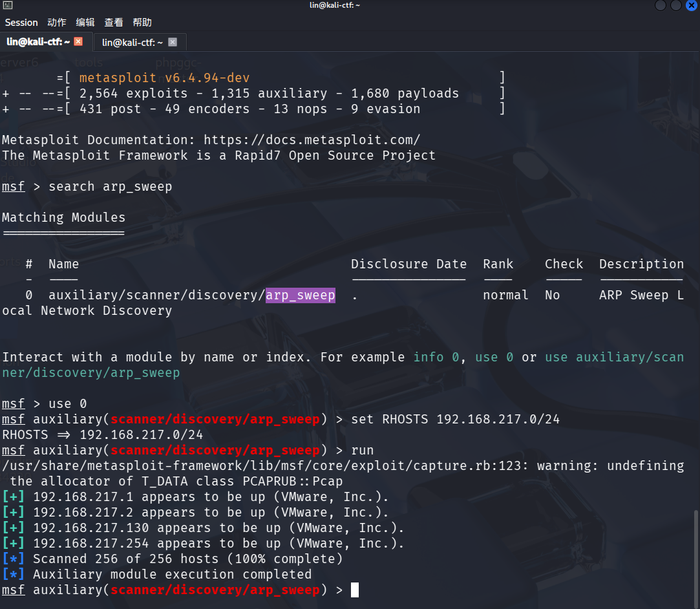The height and width of the screenshot is (609, 700).
Task: Click the 'Name' column header
Action: coord(63,264)
